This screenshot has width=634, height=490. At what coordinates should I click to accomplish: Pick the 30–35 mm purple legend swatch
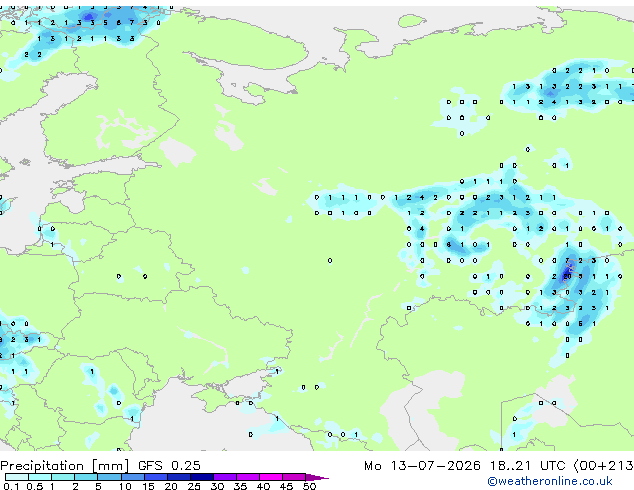[x=224, y=477]
